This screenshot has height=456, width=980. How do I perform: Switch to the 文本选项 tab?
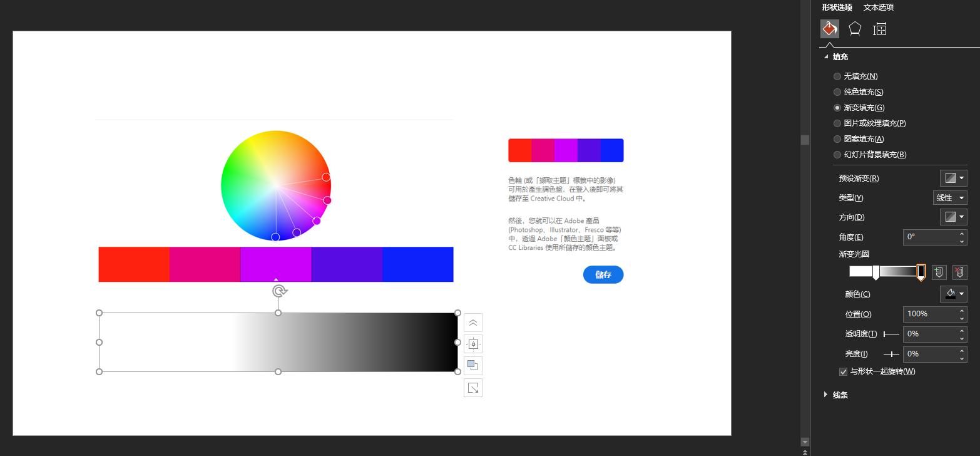879,8
